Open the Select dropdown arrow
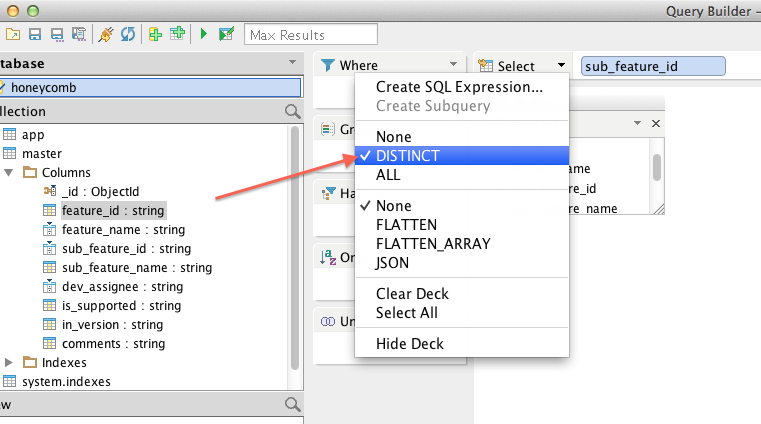 (562, 66)
